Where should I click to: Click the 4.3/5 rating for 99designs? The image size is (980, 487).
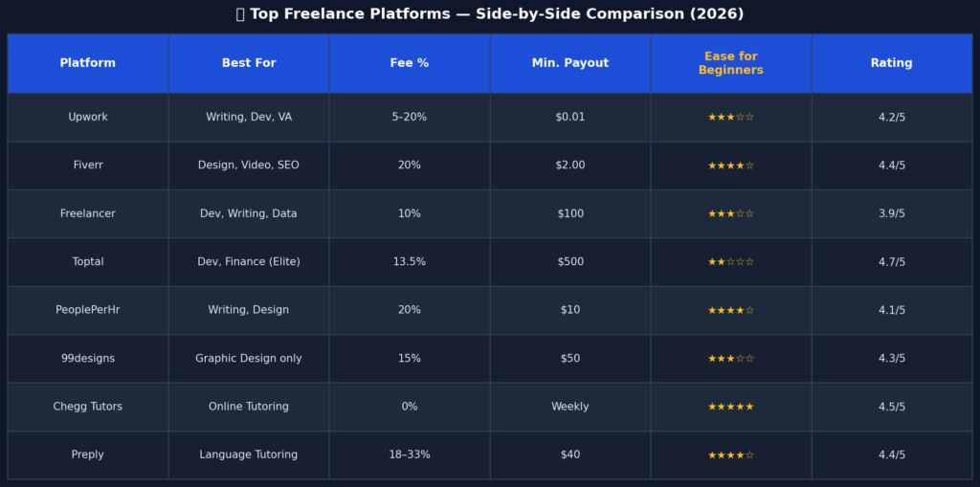coord(892,358)
